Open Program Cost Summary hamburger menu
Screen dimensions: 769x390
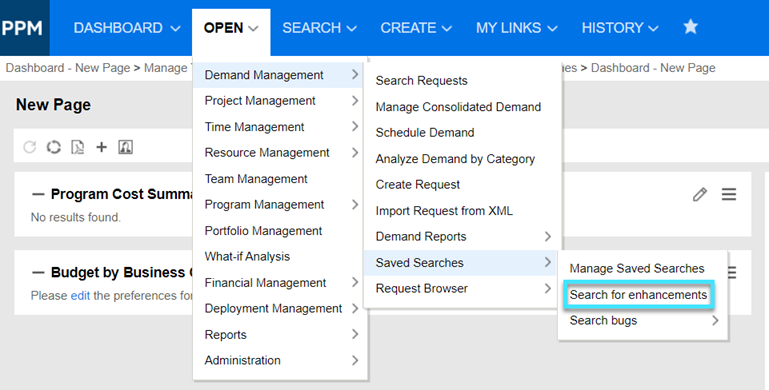click(729, 194)
